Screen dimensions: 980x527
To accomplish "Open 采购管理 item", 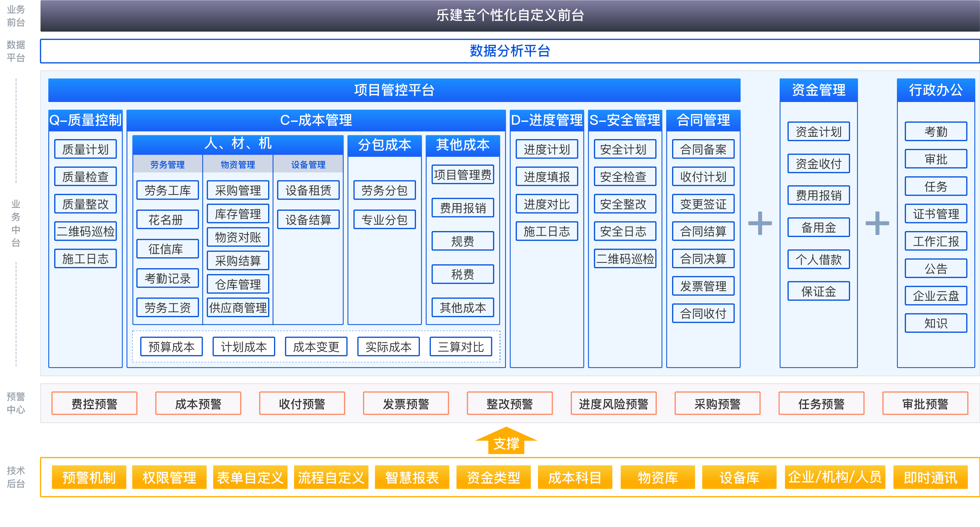I will pyautogui.click(x=238, y=190).
